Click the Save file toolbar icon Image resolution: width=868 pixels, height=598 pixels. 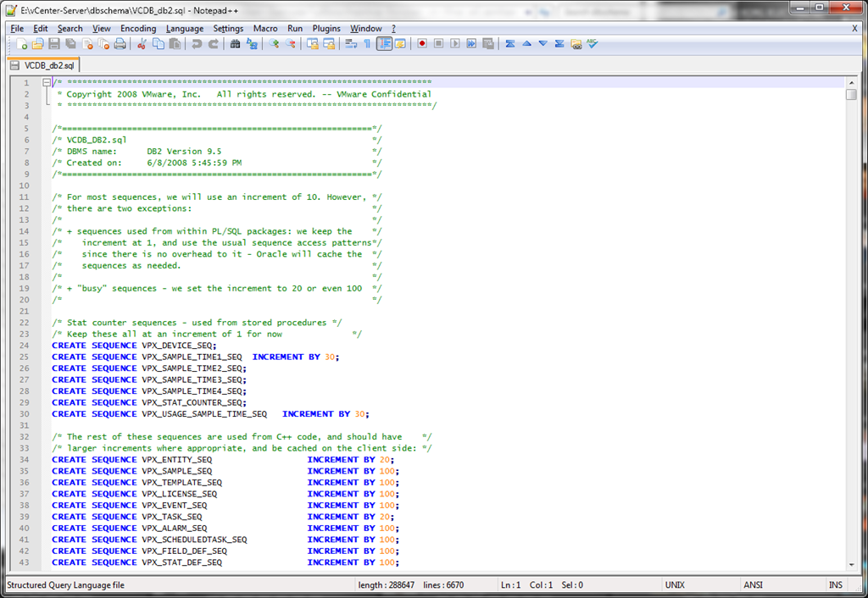coord(54,44)
